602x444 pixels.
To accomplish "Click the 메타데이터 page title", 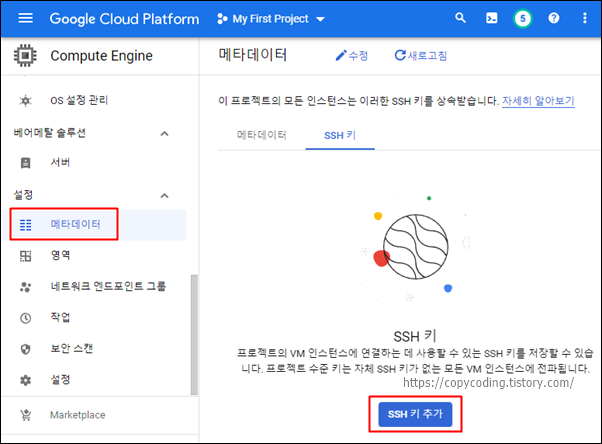I will pyautogui.click(x=253, y=55).
